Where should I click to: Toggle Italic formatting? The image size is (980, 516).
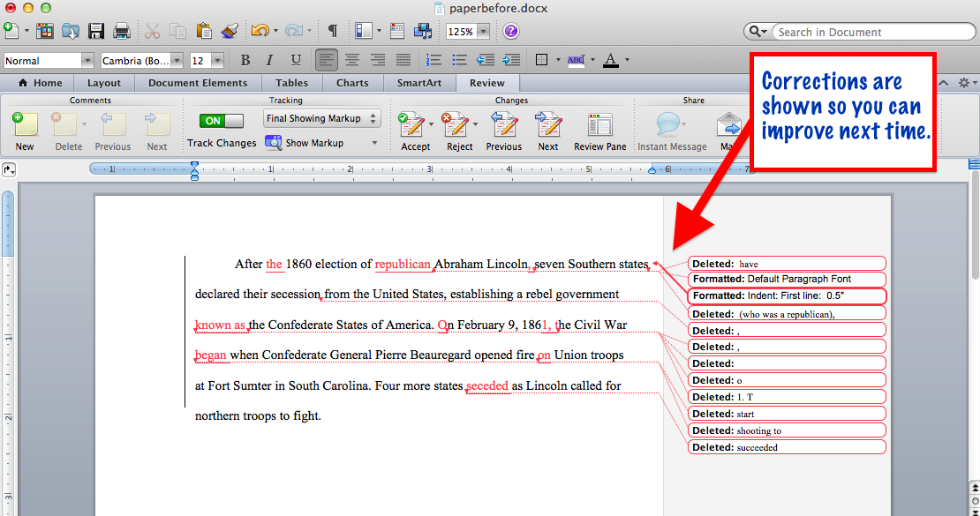pos(269,60)
